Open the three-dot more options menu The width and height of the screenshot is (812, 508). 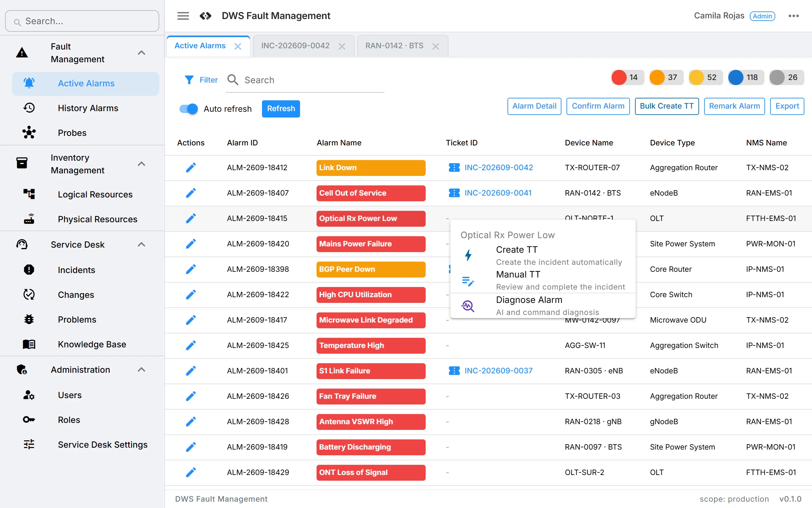point(794,16)
